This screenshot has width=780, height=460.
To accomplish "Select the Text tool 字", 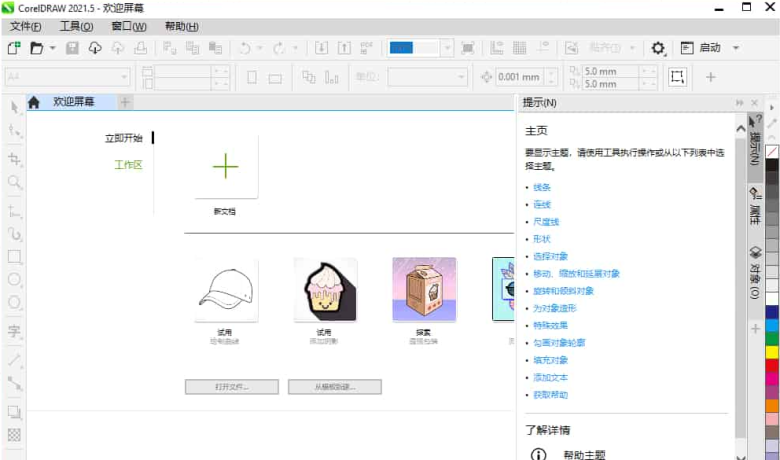I will coord(14,331).
